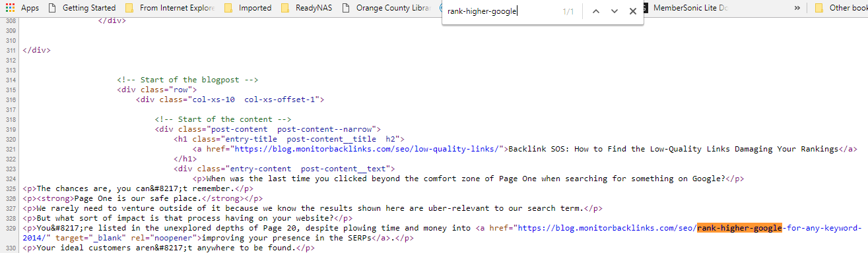Click the ReadyNAS folder icon
Viewport: 868px width, 253px height.
pyautogui.click(x=284, y=8)
